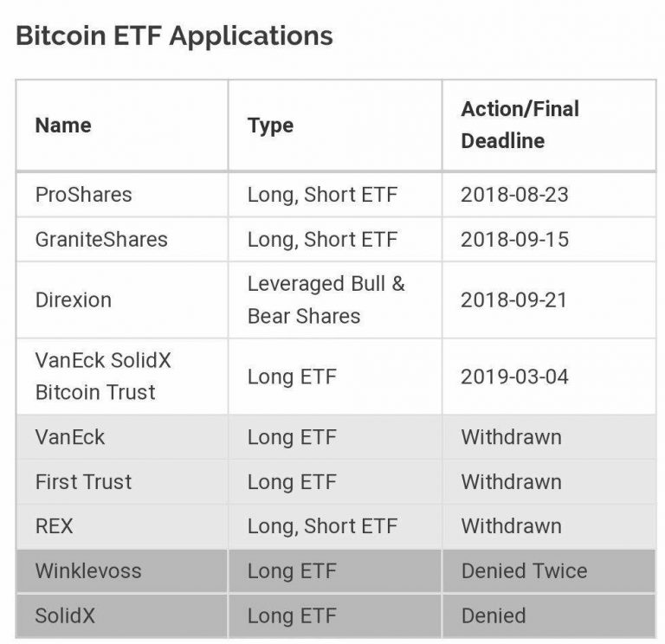
Task: Select the 2018-09-21 deadline date
Action: pos(513,300)
